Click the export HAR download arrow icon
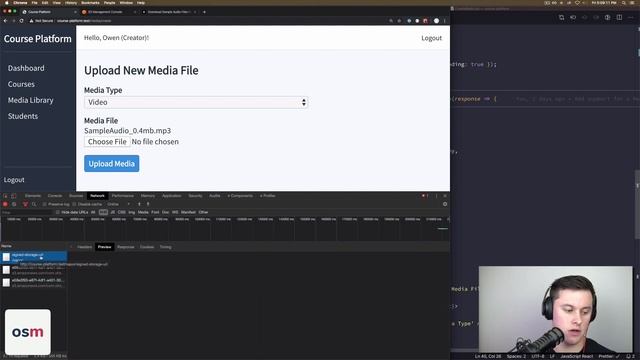 coord(148,204)
